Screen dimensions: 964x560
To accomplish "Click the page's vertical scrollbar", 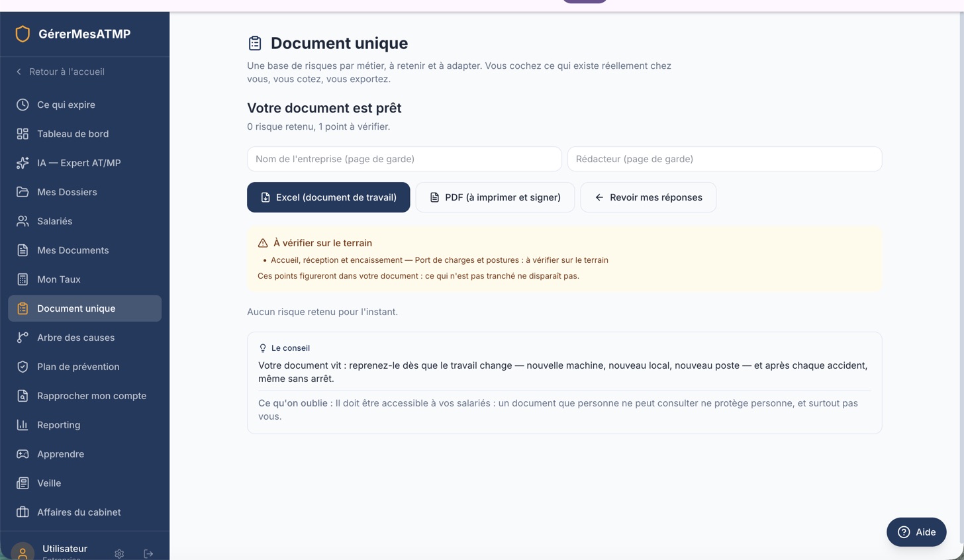I will pyautogui.click(x=961, y=278).
